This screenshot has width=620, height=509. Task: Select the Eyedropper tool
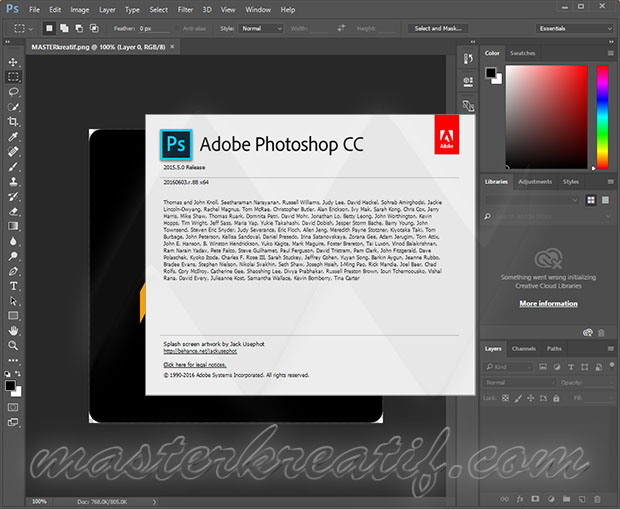coord(13,137)
